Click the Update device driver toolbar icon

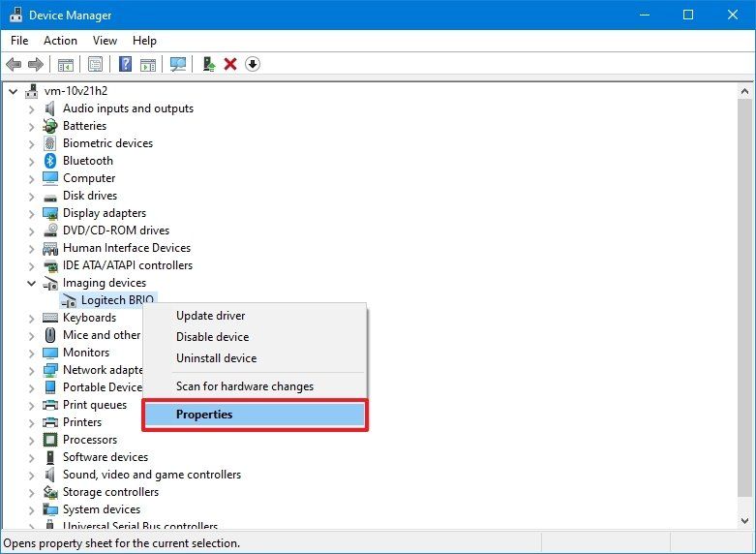[x=209, y=64]
